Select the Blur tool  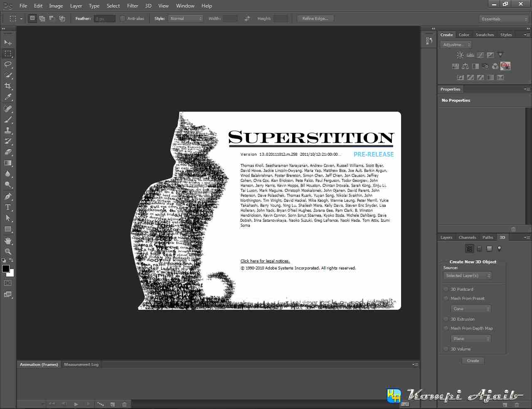8,174
